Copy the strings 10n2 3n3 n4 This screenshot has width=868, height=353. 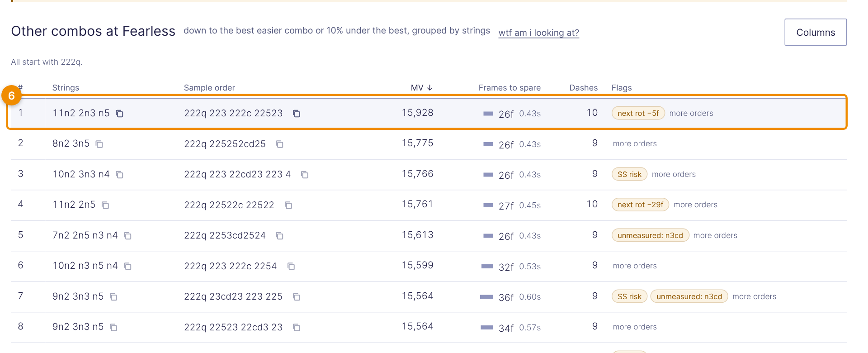120,175
